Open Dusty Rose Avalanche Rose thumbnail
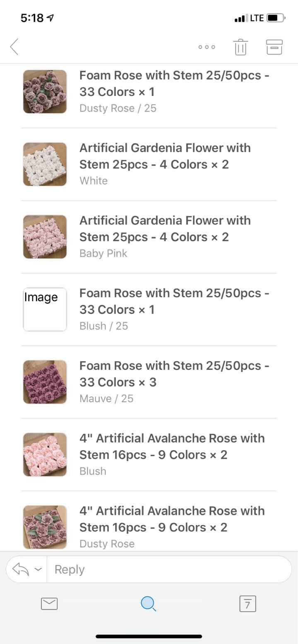Viewport: 298px width, 644px height. 45,527
